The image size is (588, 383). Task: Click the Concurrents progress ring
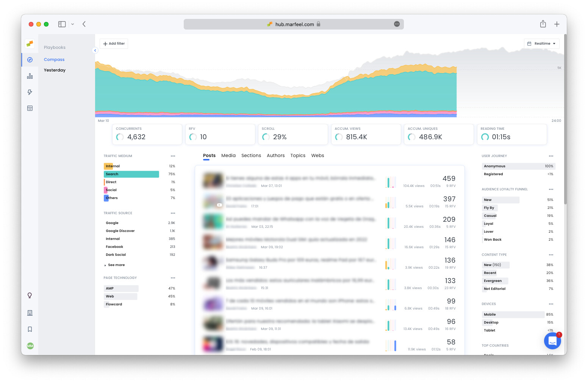[x=120, y=137]
